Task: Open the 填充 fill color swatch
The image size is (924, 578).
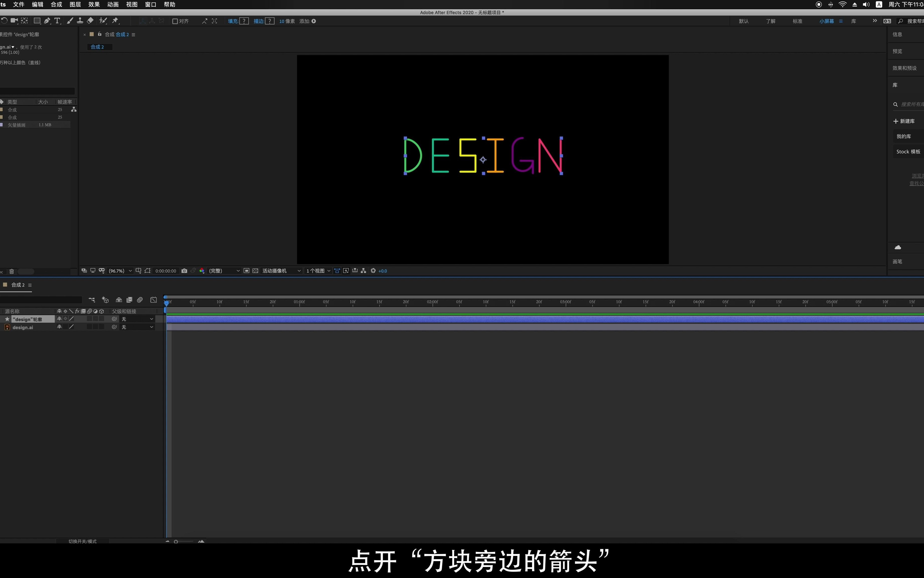Action: [244, 21]
